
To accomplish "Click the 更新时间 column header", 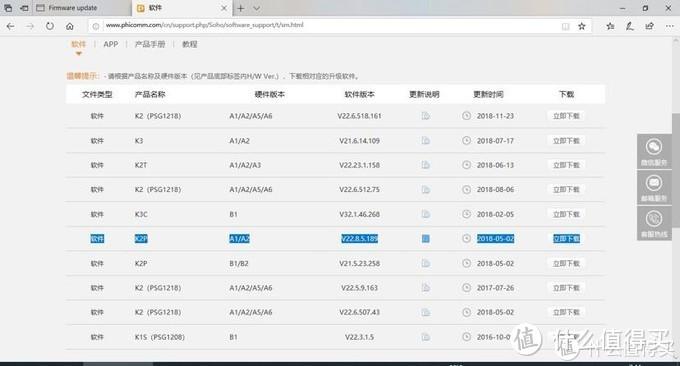I will tap(488, 94).
